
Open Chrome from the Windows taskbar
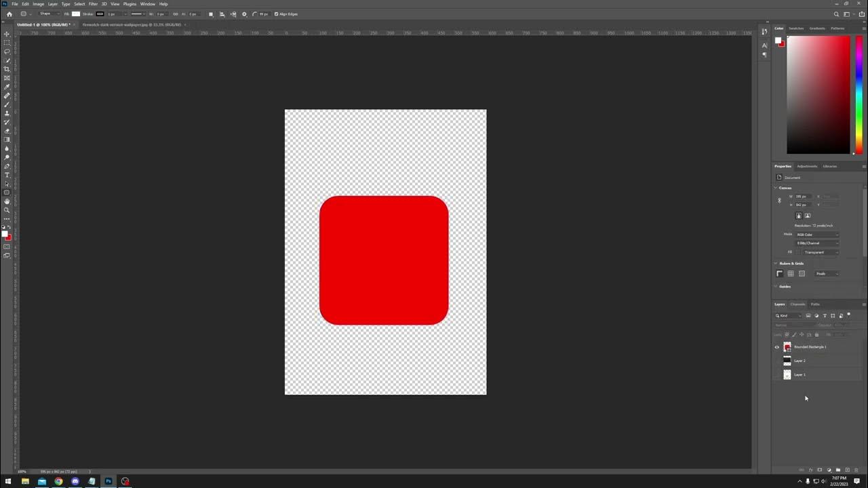click(58, 481)
